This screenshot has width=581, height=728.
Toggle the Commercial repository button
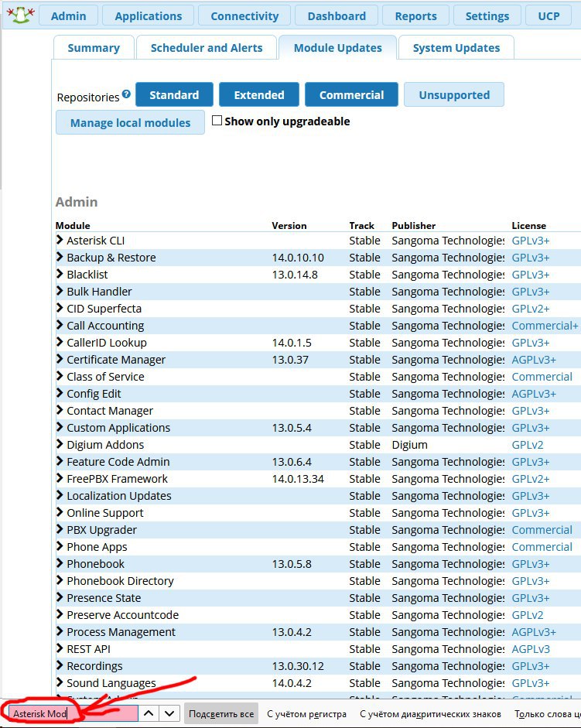point(351,94)
